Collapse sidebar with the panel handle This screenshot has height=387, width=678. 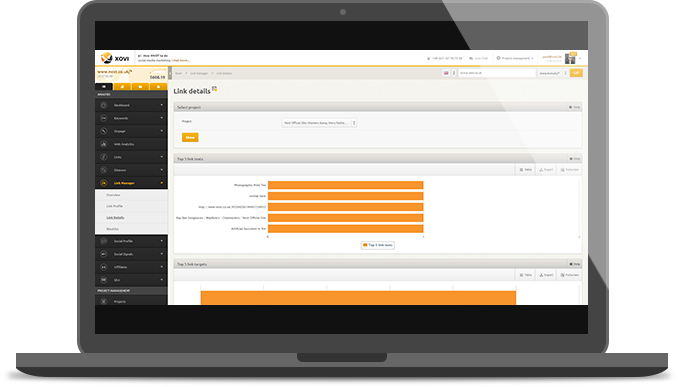click(170, 73)
